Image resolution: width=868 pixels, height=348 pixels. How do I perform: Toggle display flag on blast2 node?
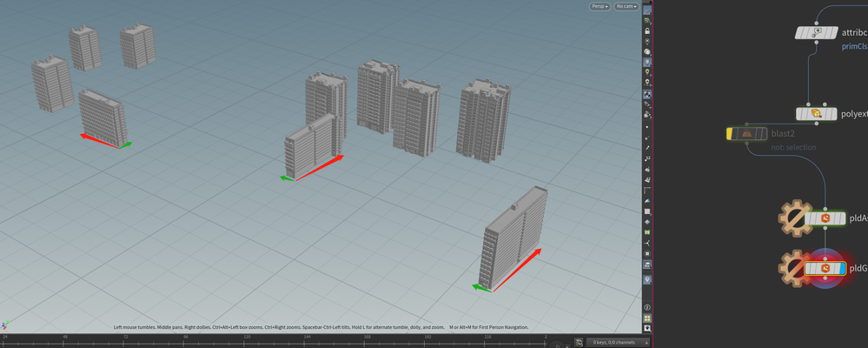tap(764, 134)
